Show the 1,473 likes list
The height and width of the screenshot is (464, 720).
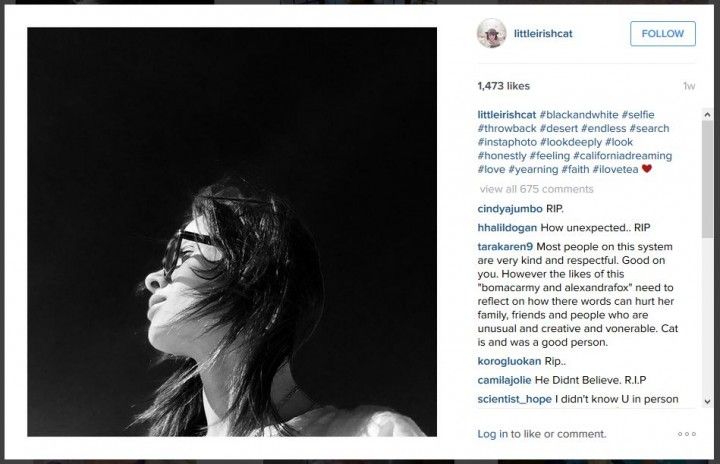click(x=503, y=86)
